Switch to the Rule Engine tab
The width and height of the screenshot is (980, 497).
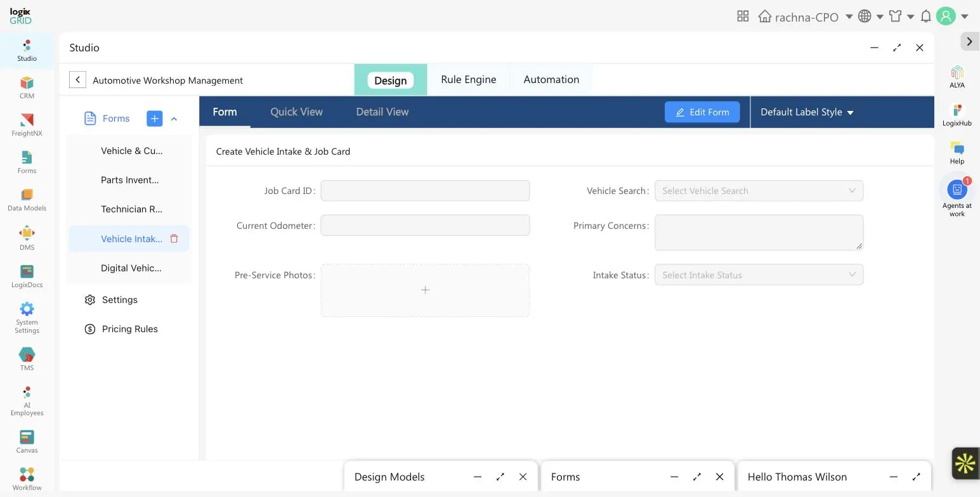469,79
